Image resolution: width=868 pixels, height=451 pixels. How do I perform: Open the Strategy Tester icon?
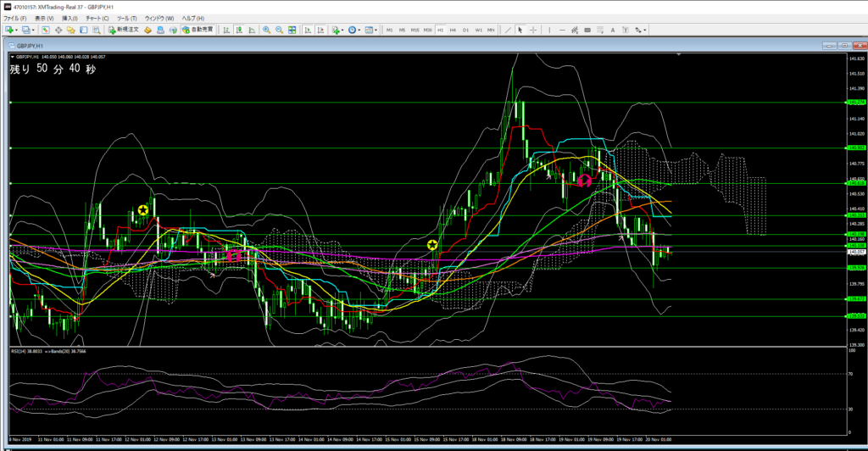click(97, 30)
